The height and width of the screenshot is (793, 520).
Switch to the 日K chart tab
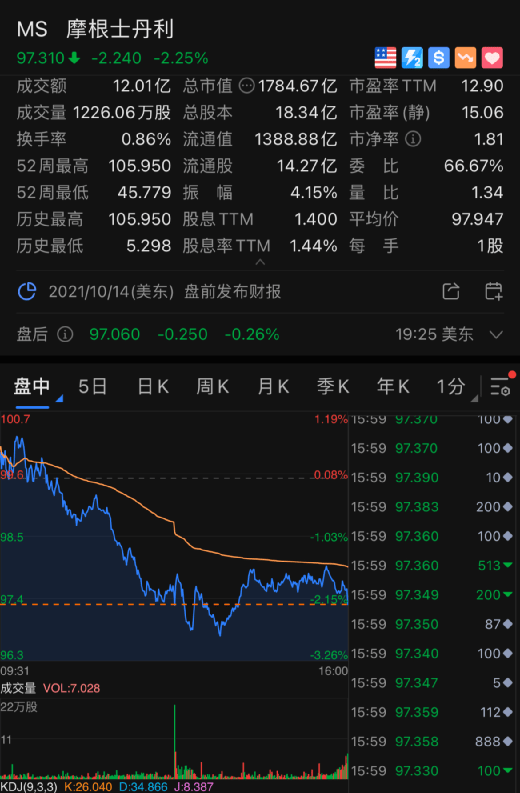153,387
